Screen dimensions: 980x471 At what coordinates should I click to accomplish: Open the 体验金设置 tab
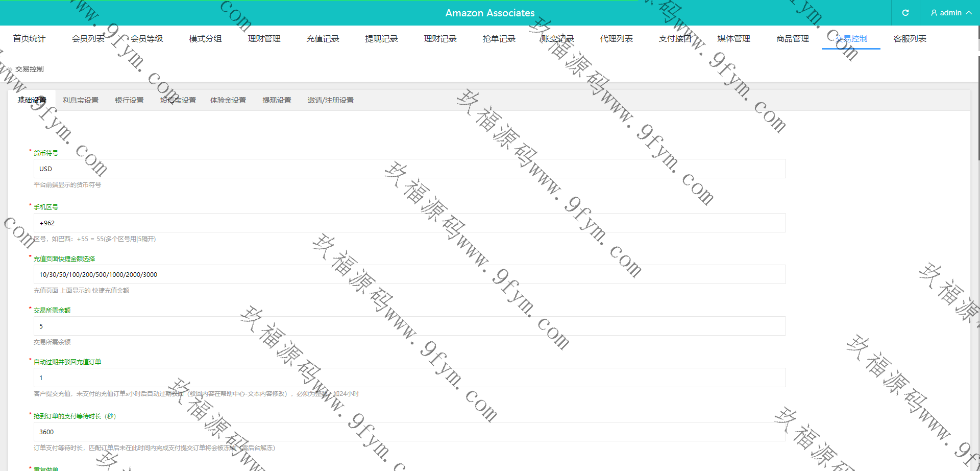228,101
